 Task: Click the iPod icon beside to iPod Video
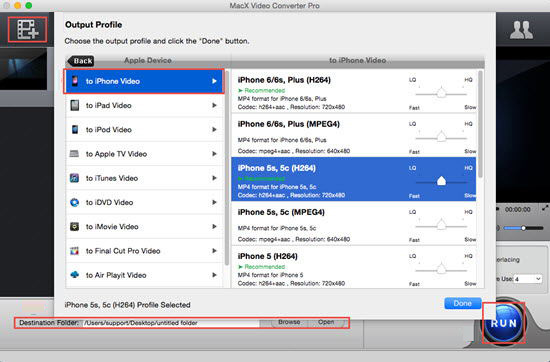coord(75,129)
